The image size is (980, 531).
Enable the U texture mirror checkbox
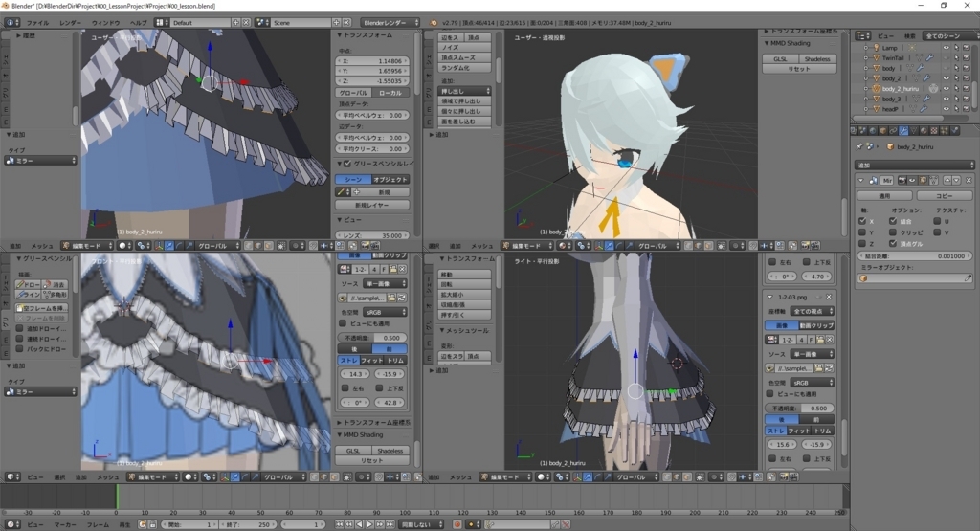(x=938, y=220)
